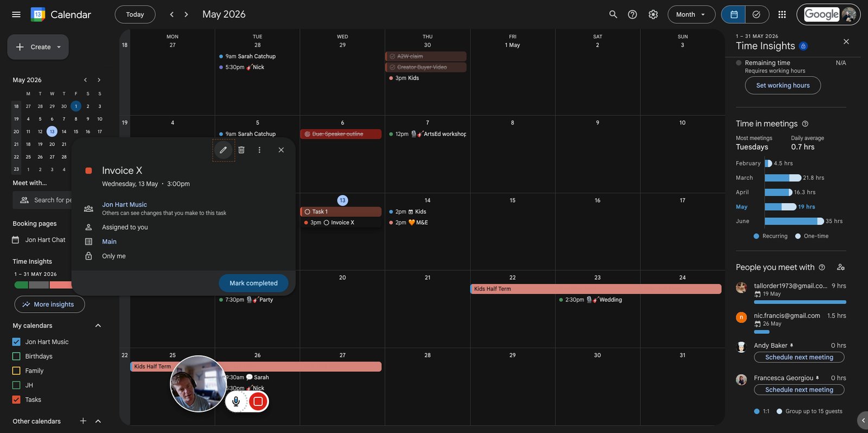Mini calendar previous month chevron

85,80
